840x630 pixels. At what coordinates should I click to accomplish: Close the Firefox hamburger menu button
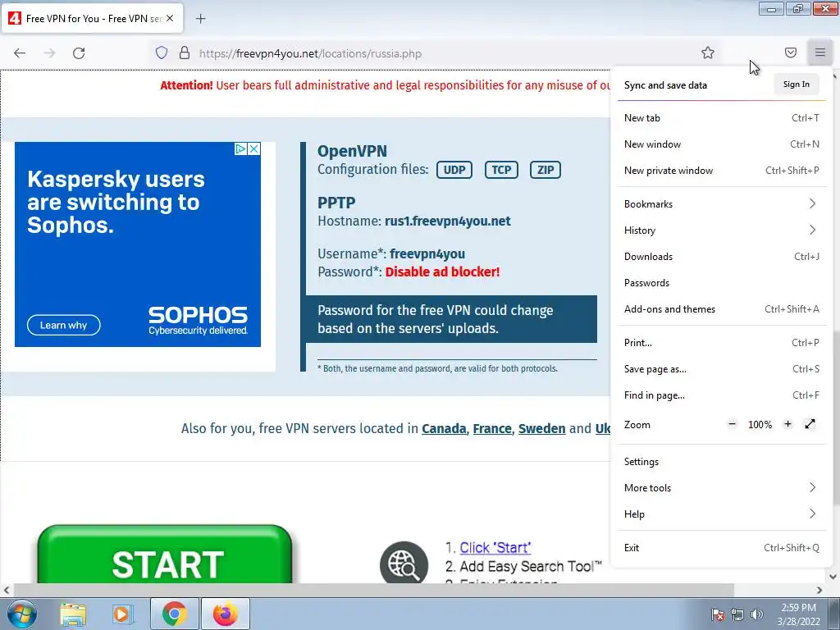click(x=820, y=52)
